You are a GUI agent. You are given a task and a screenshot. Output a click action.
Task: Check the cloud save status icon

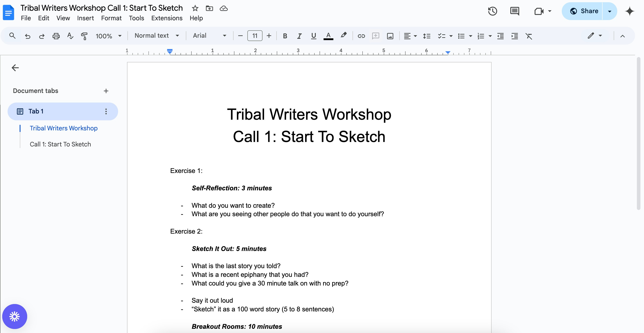(x=224, y=8)
